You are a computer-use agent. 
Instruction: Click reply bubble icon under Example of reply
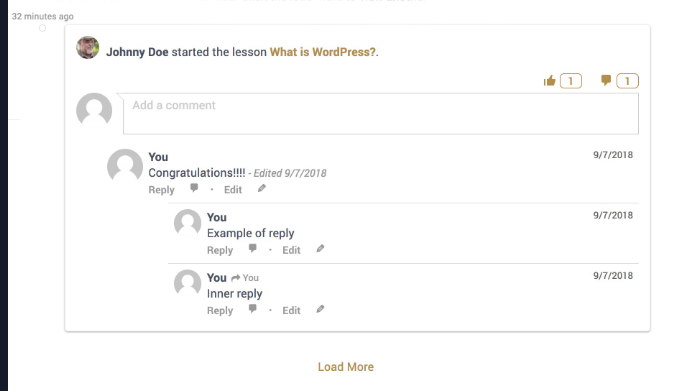(253, 249)
